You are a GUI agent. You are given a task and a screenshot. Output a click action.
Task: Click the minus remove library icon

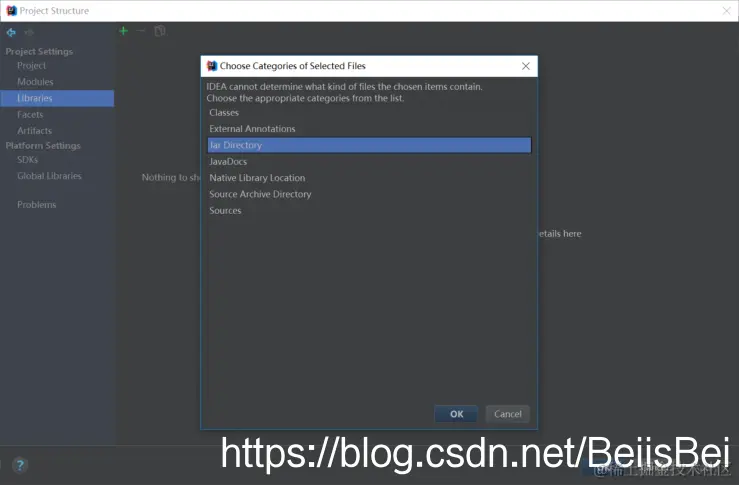[140, 31]
